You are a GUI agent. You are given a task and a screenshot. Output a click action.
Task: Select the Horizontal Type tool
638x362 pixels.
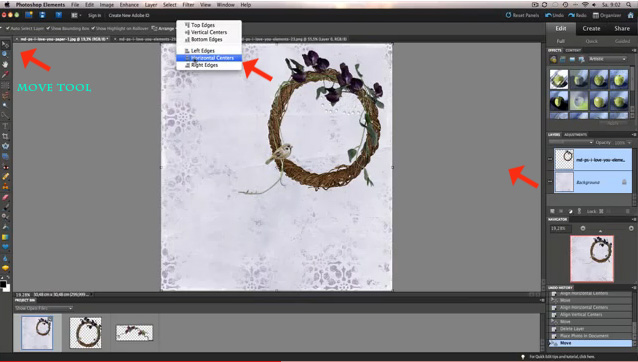point(5,126)
